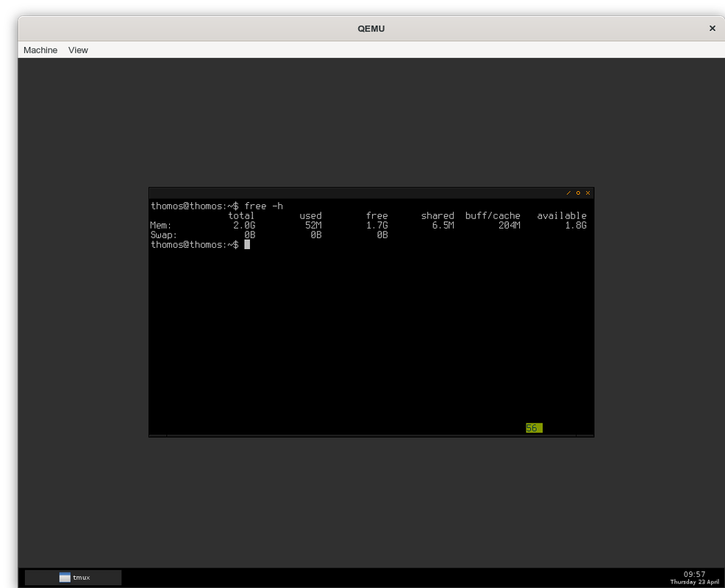Click the green 56 status indicator
Image resolution: width=725 pixels, height=588 pixels.
pos(534,428)
